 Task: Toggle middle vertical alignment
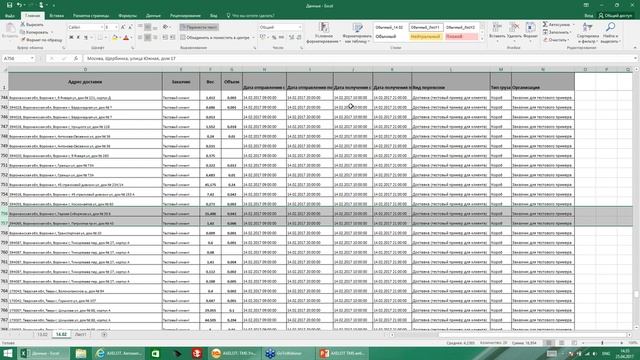147,27
